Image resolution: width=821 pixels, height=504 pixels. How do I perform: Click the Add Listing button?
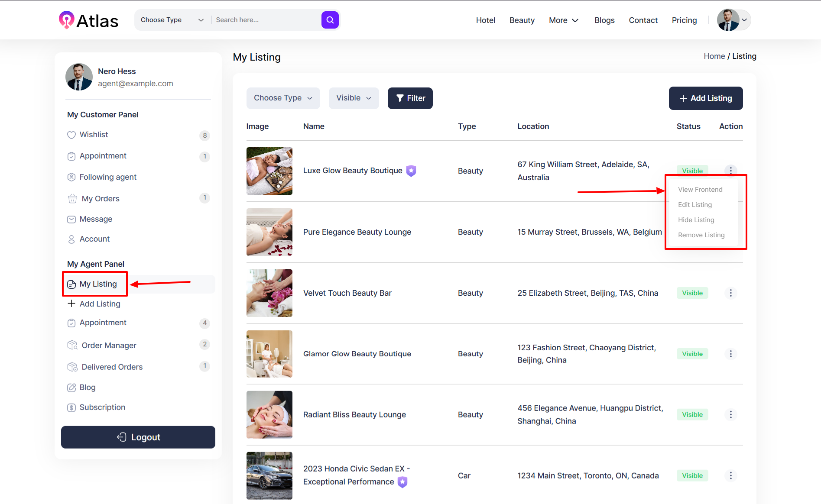[x=705, y=98]
